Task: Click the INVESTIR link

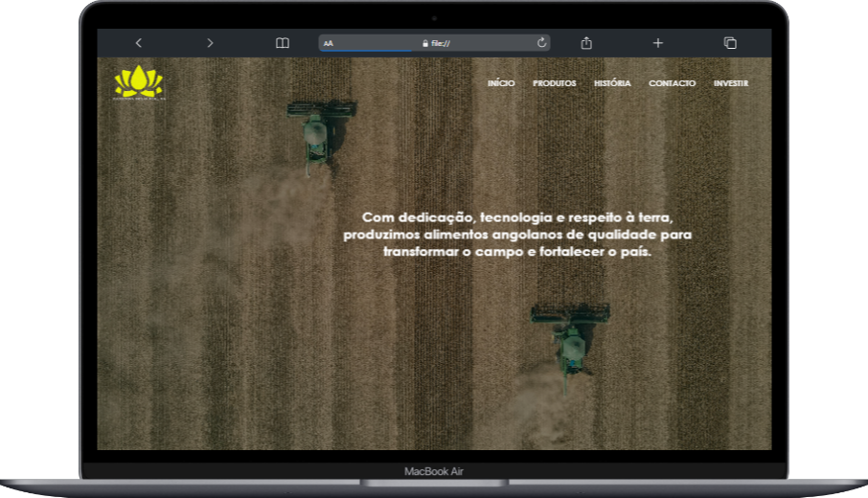Action: tap(731, 83)
